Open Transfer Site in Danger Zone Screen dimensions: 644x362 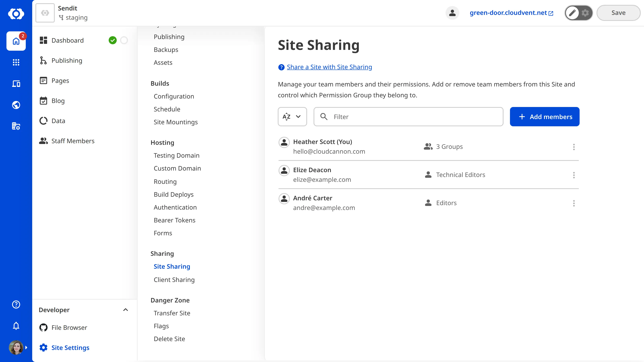172,313
